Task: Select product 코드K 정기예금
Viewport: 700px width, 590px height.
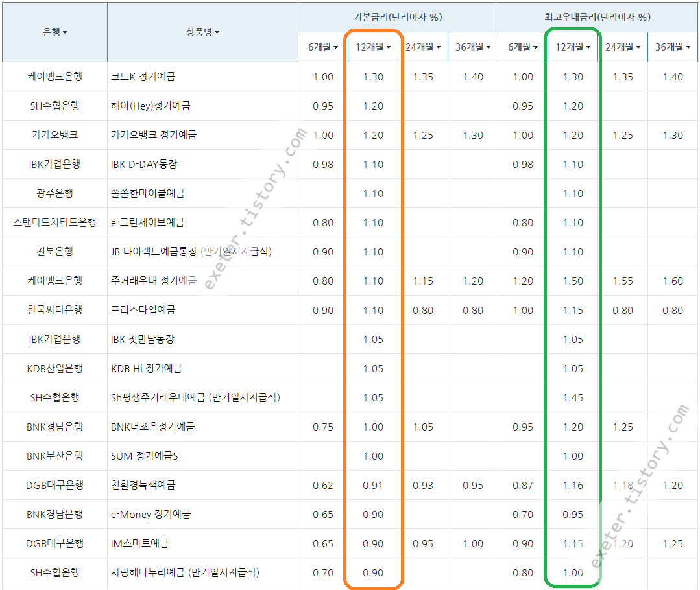Action: [x=143, y=77]
